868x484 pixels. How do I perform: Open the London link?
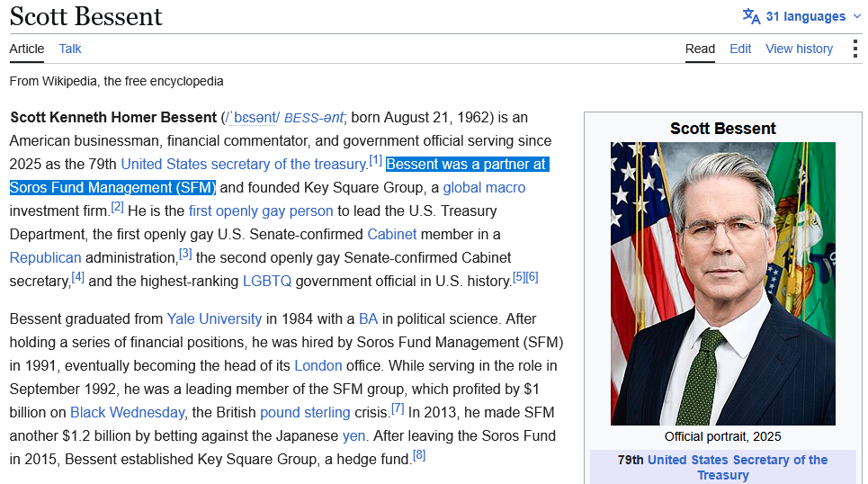(318, 365)
